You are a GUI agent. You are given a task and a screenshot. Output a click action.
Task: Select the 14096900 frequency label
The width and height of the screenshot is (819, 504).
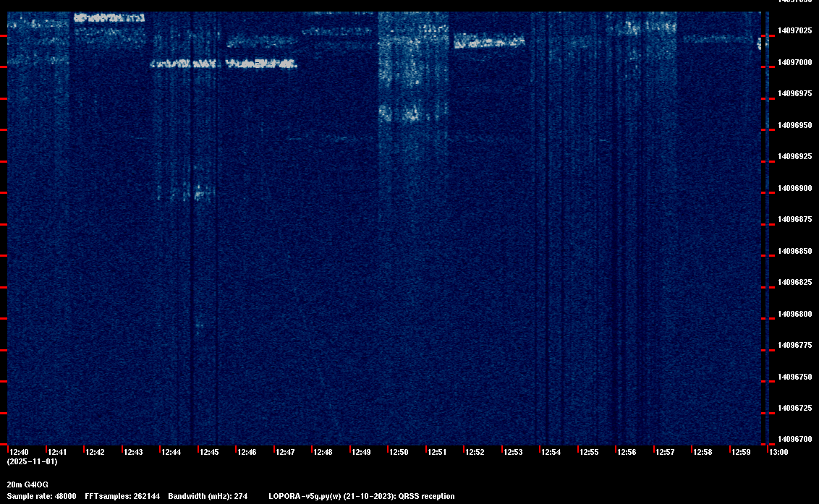tap(795, 188)
